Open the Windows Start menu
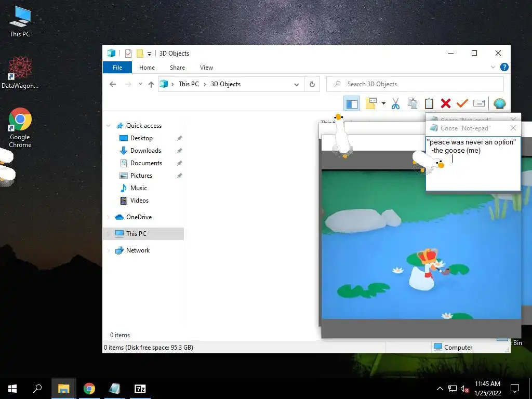This screenshot has width=532, height=399. (x=12, y=389)
